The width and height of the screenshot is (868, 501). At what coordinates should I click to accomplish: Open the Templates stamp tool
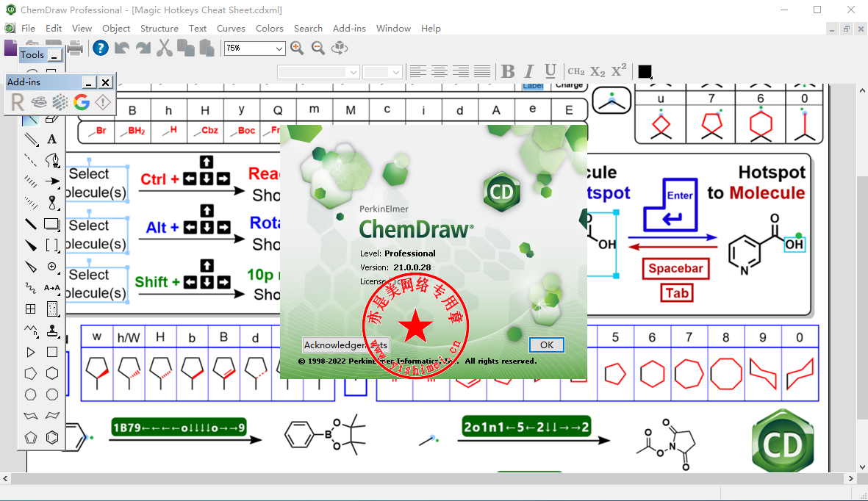point(52,331)
